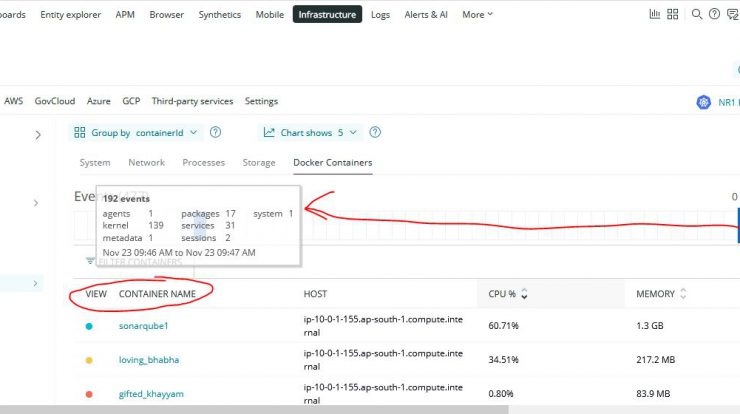The width and height of the screenshot is (740, 414).
Task: Open the GCP sub-navigation tab
Action: point(131,101)
